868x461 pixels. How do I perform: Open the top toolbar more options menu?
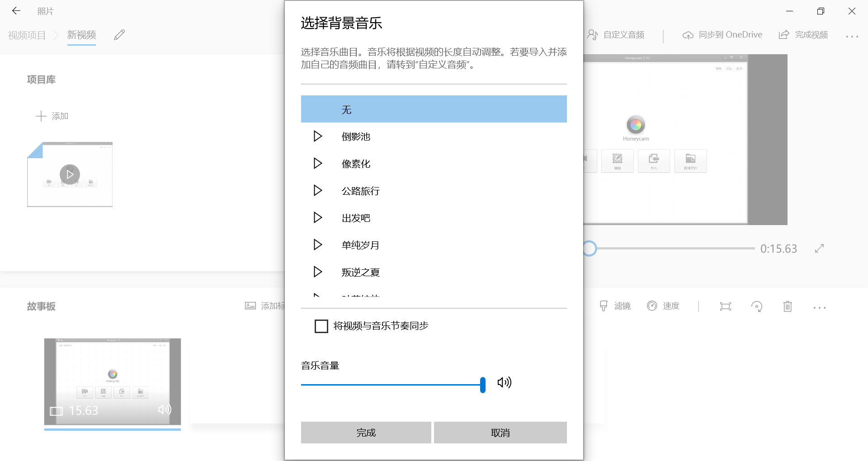point(852,36)
